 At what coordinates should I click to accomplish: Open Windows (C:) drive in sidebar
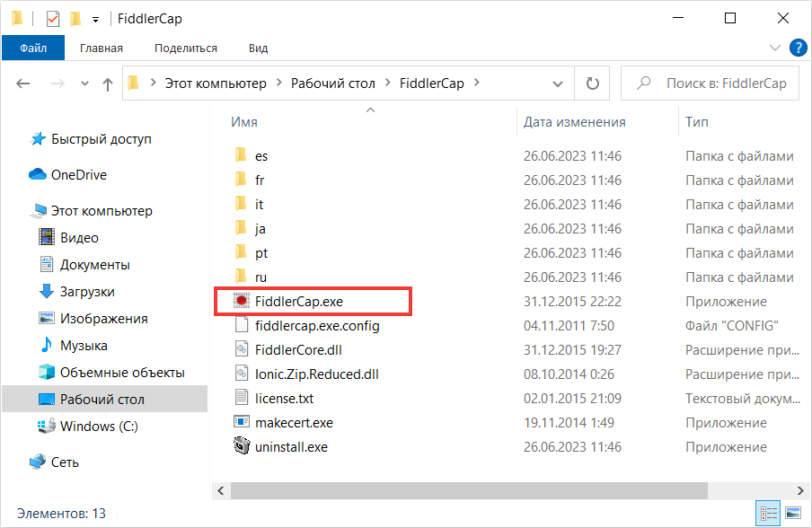88,426
